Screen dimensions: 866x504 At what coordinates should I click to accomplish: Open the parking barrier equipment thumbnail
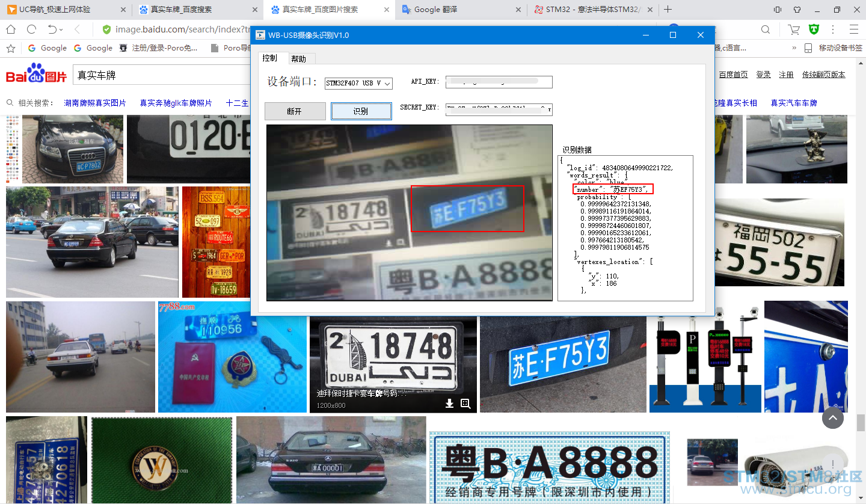[x=705, y=364]
